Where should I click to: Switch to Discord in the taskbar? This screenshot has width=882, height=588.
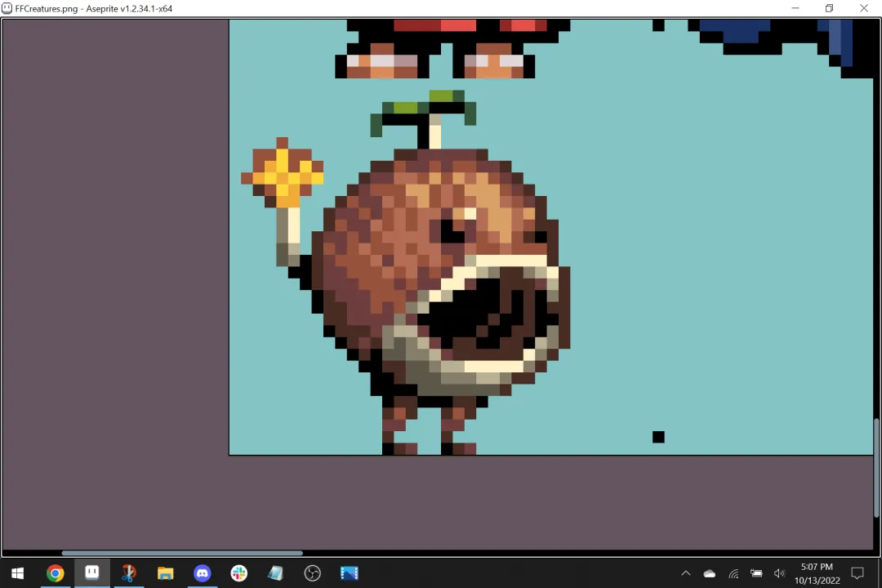pyautogui.click(x=203, y=572)
